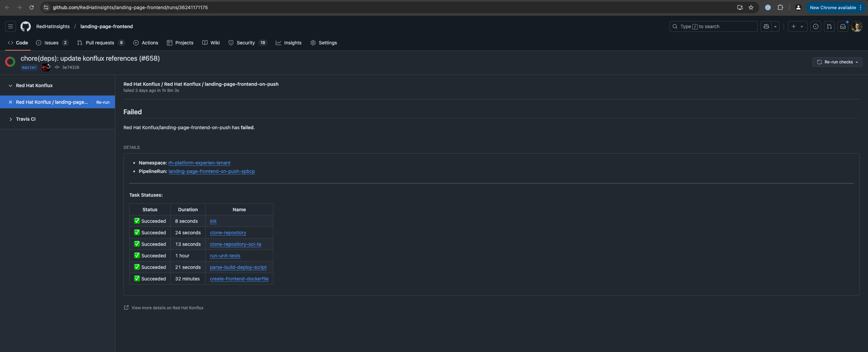Select the Red Hat Konflux / landing-page check run

pyautogui.click(x=52, y=102)
